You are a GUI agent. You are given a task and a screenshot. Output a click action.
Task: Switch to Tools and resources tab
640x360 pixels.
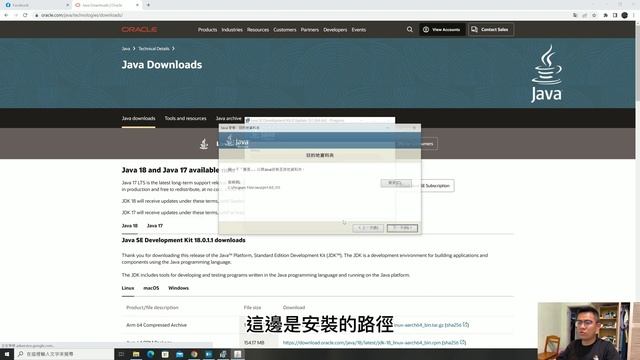(185, 118)
